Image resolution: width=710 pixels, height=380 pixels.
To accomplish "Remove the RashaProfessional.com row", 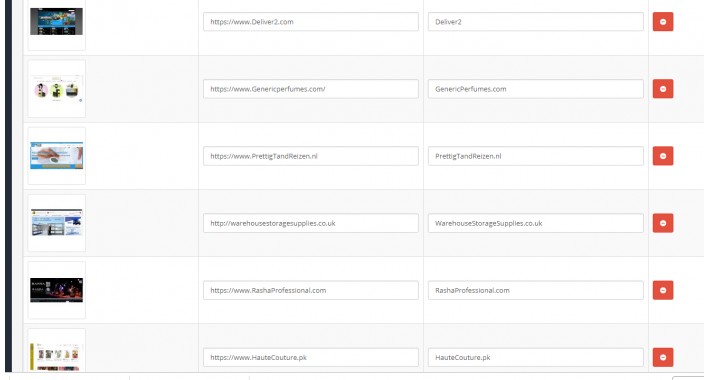I will tap(662, 290).
